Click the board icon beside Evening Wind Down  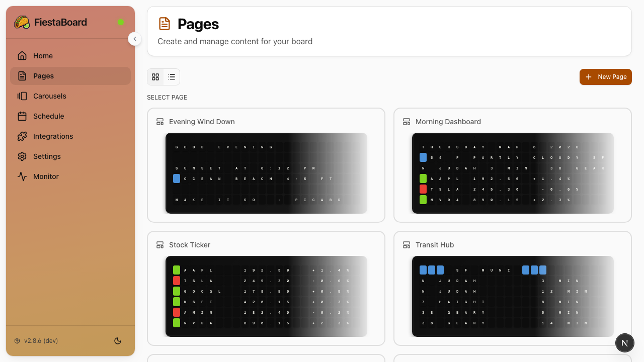click(159, 121)
